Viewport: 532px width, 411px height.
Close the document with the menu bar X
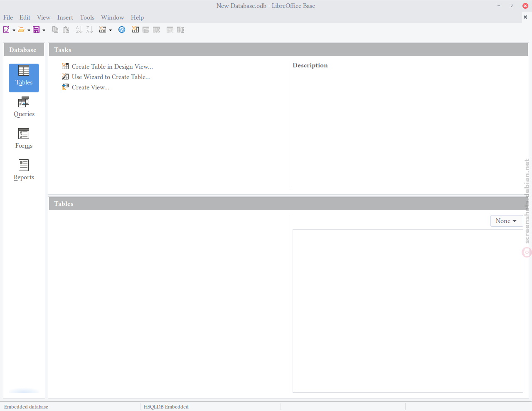pyautogui.click(x=525, y=17)
